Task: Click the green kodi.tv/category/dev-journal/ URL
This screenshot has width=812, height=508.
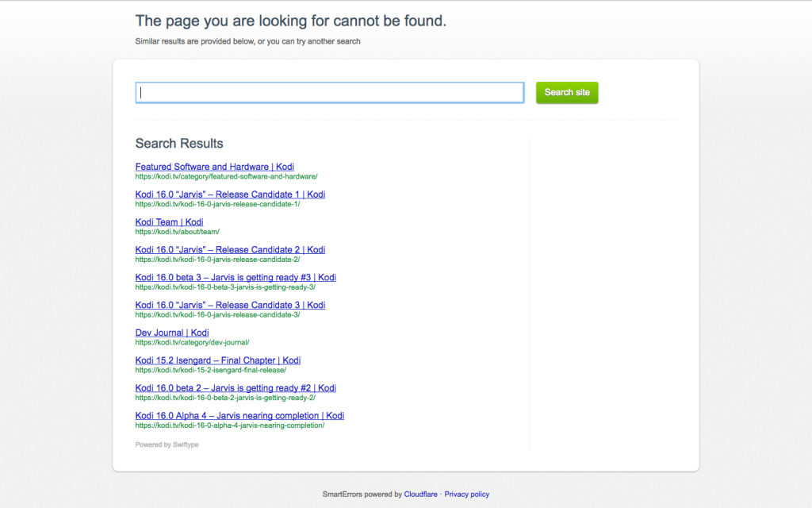Action: pyautogui.click(x=192, y=343)
